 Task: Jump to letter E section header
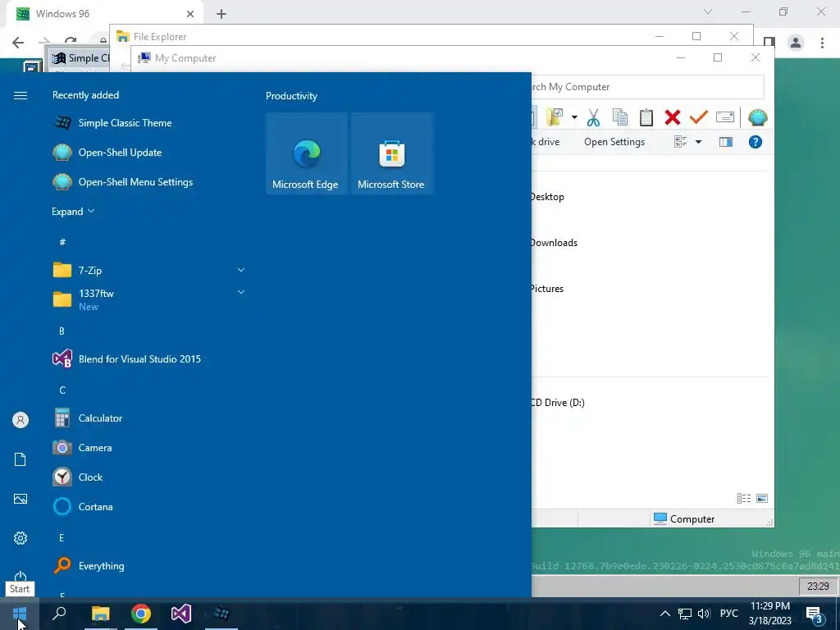[x=62, y=538]
